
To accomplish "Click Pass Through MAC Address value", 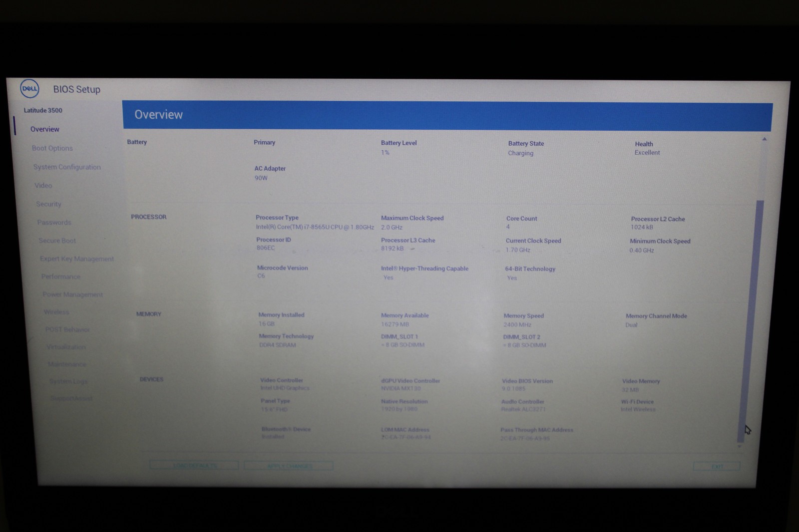I will pyautogui.click(x=525, y=439).
